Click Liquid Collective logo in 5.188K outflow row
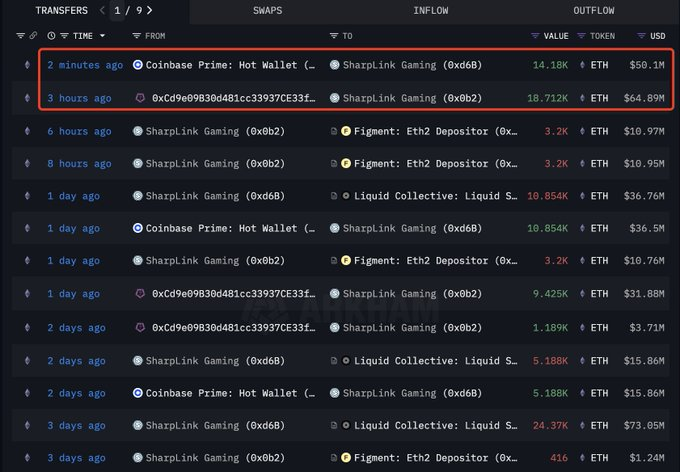 pos(346,361)
